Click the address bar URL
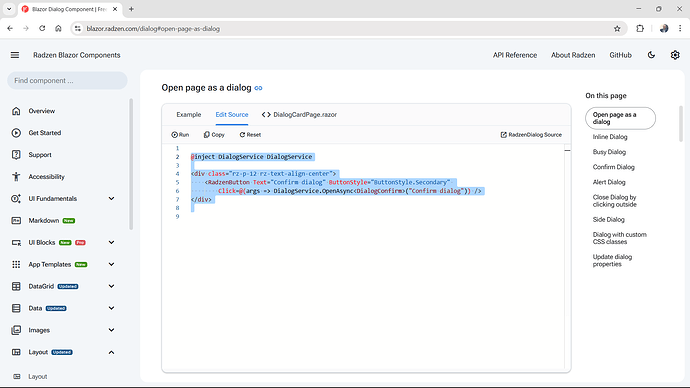The width and height of the screenshot is (690, 388). pos(153,29)
